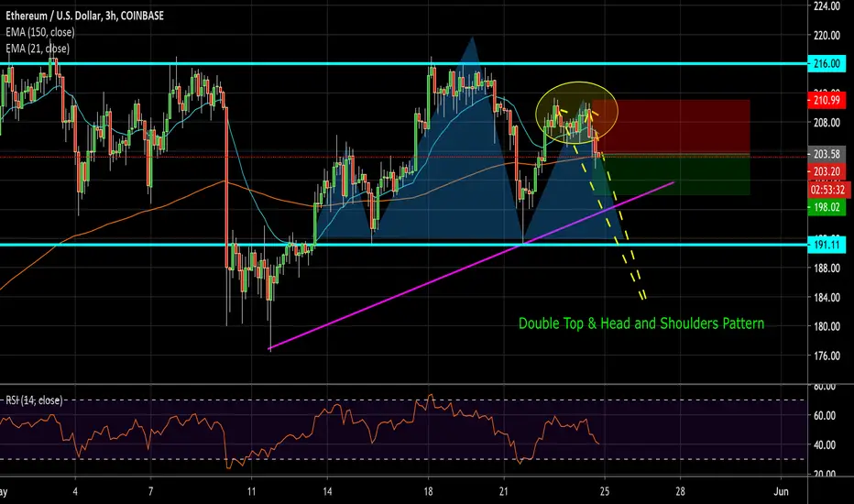Viewport: 854px width, 504px height.
Task: Select the lower cyan horizontal line at 191.11
Action: (403, 245)
